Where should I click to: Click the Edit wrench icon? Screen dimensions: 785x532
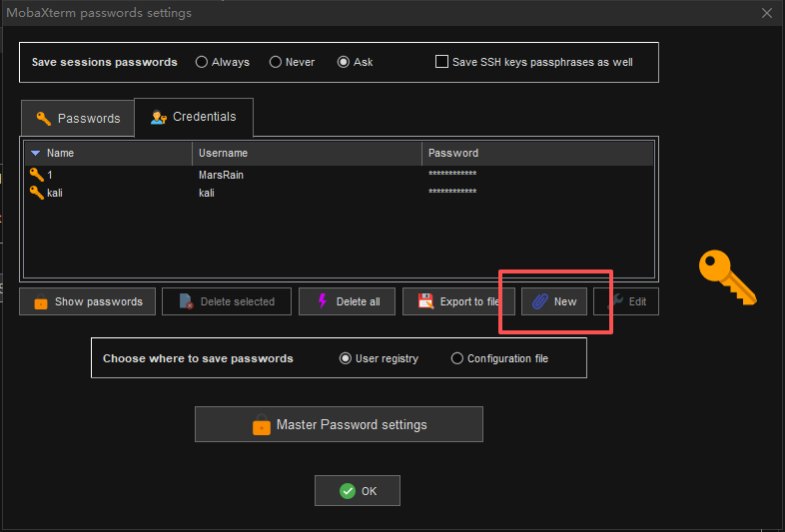pos(615,301)
